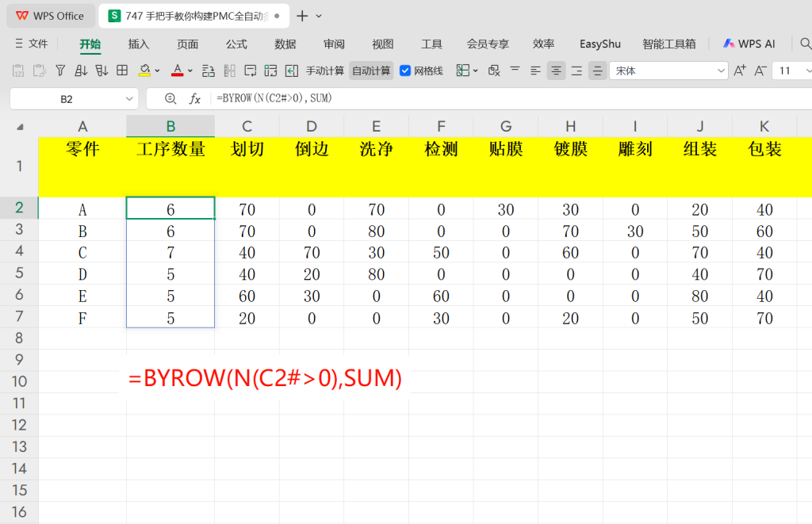Image resolution: width=812 pixels, height=524 pixels.
Task: Sort ascending with the A-down icon
Action: [81, 71]
